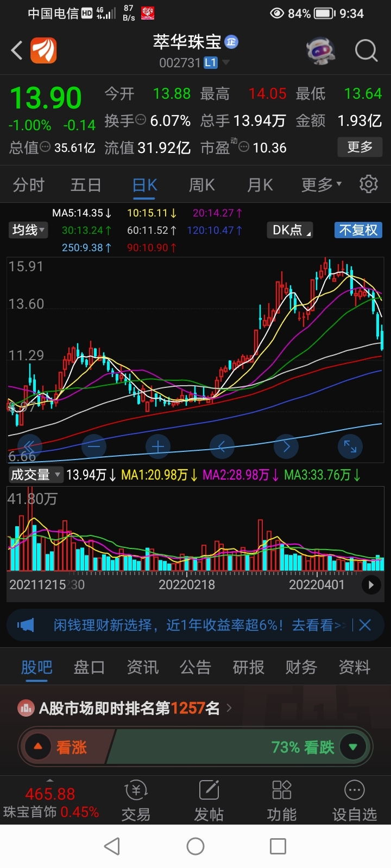Image resolution: width=391 pixels, height=868 pixels.
Task: Tap the L1 level badge
Action: tap(210, 63)
